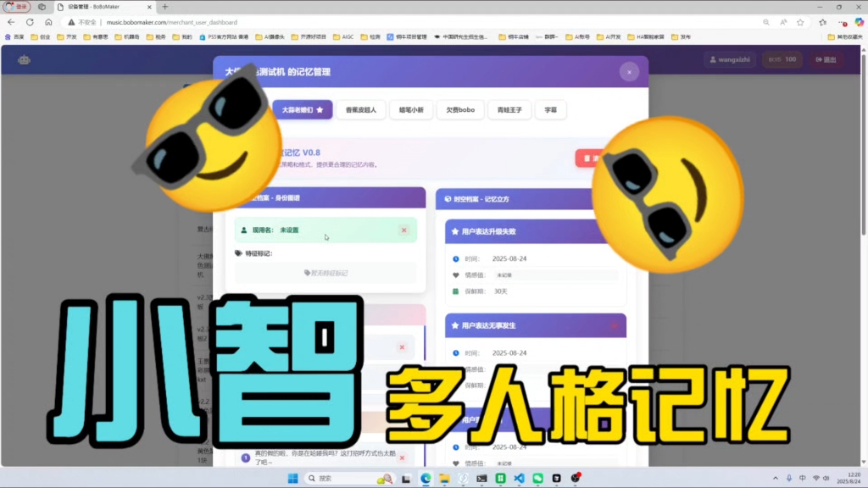Screen dimensions: 868x488
Task: Switch to the 青蛙王子 persona tab
Action: (509, 109)
